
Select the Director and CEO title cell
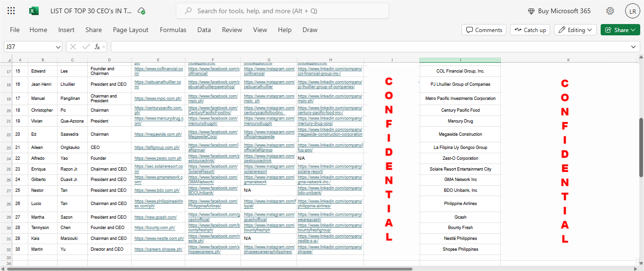(x=109, y=249)
